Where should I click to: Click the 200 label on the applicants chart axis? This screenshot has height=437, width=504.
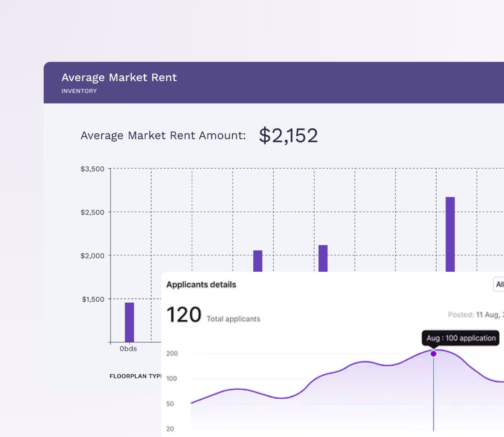[172, 353]
